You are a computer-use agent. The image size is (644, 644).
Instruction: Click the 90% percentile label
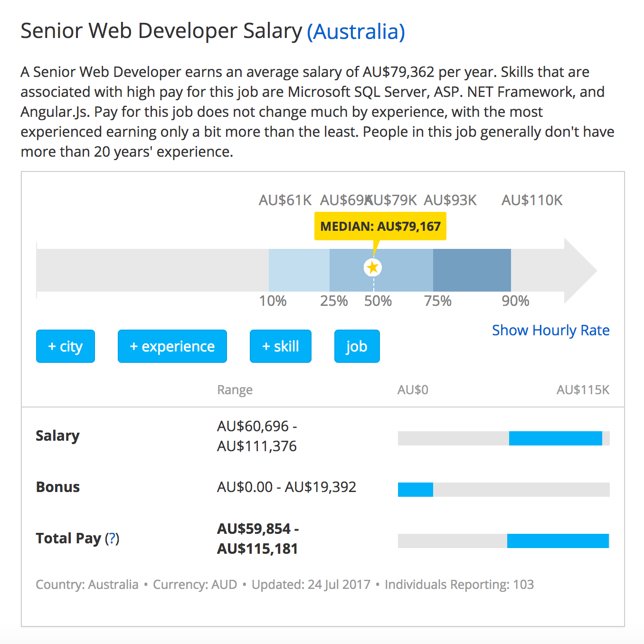[515, 301]
